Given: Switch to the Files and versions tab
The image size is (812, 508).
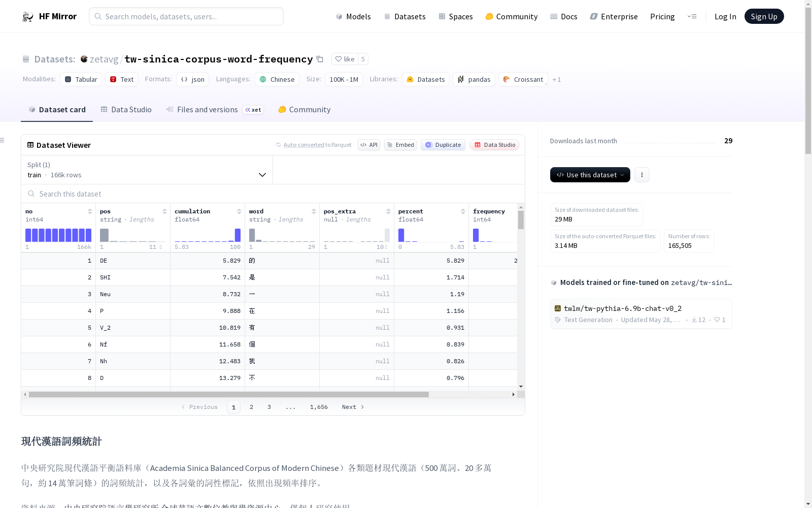Looking at the screenshot, I should coord(207,110).
